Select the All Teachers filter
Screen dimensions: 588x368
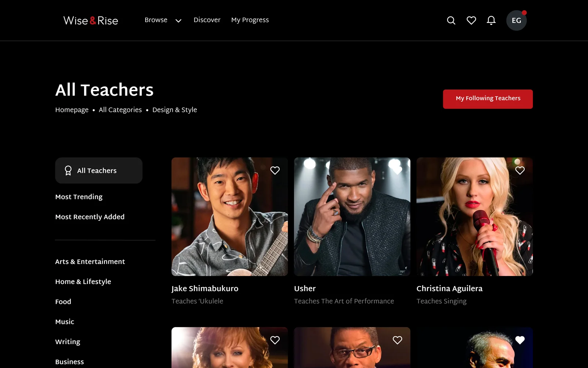pos(98,170)
